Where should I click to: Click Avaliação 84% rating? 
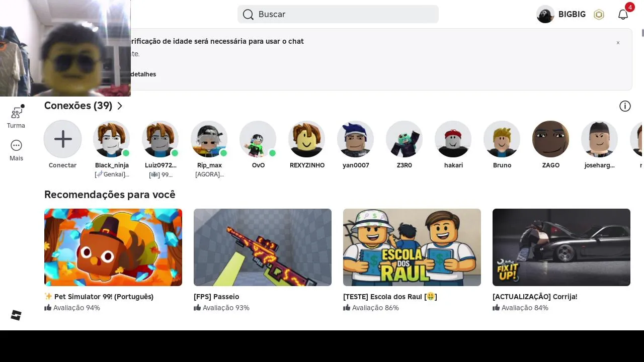(520, 308)
